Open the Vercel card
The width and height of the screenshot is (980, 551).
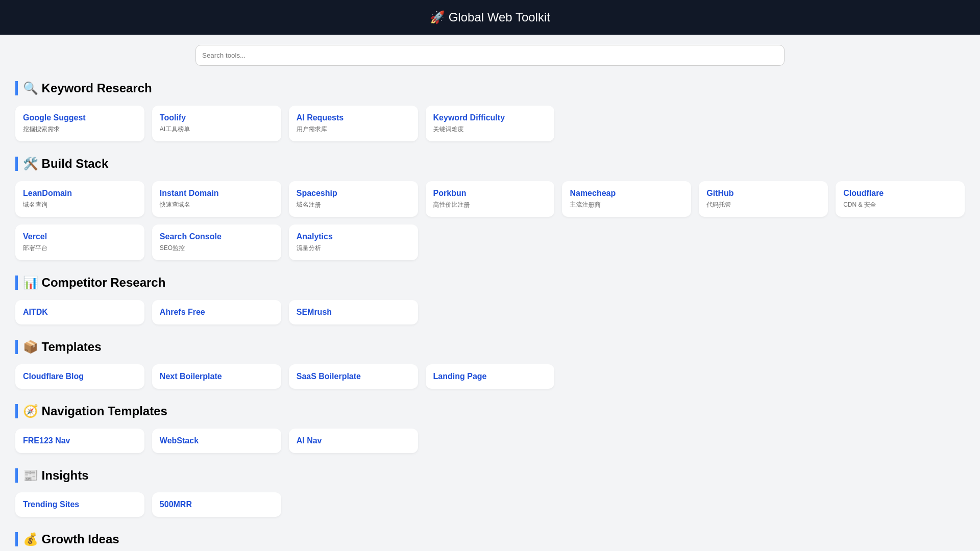click(x=80, y=242)
